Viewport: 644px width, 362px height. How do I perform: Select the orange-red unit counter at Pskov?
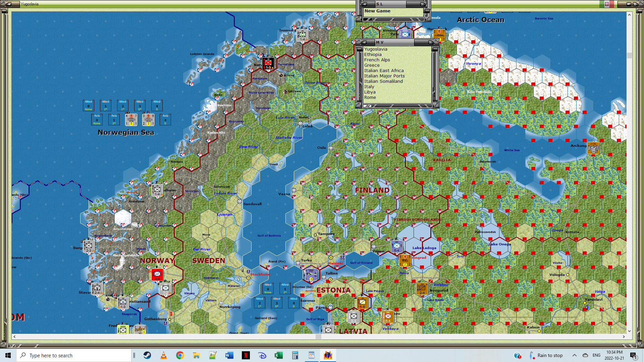tap(388, 317)
